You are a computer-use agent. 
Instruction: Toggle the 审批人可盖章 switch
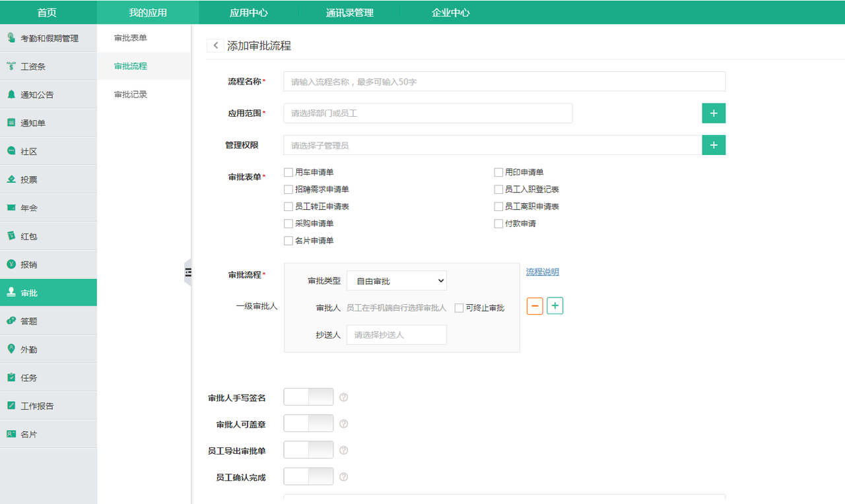tap(308, 424)
